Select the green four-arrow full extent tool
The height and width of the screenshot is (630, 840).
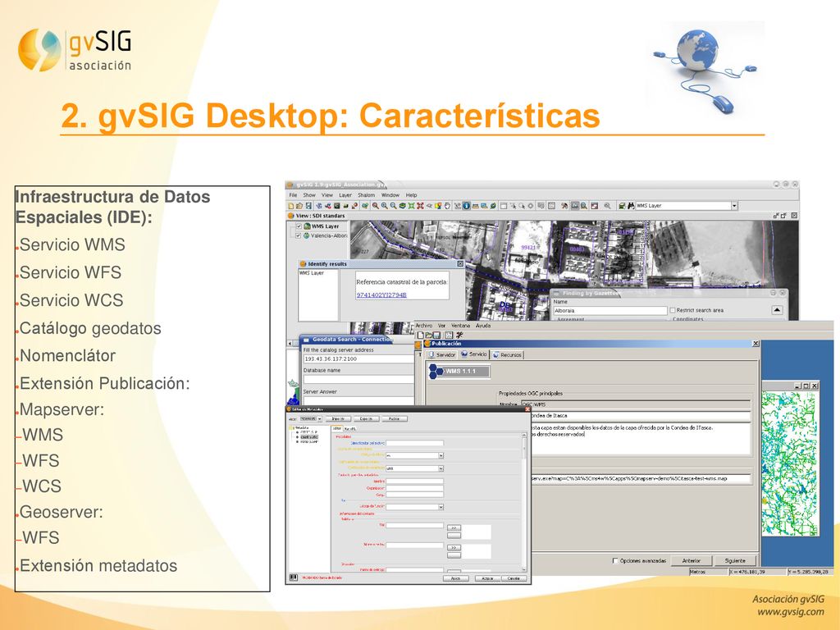[412, 206]
